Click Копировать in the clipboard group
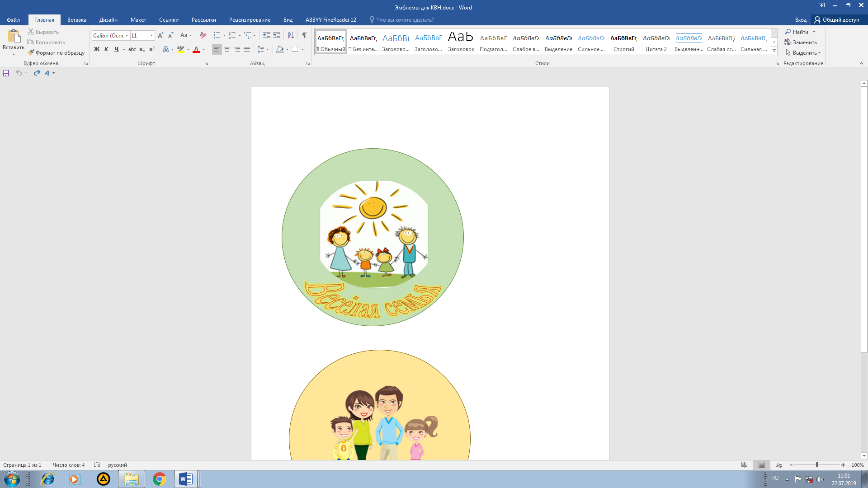The height and width of the screenshot is (488, 868). pyautogui.click(x=46, y=42)
